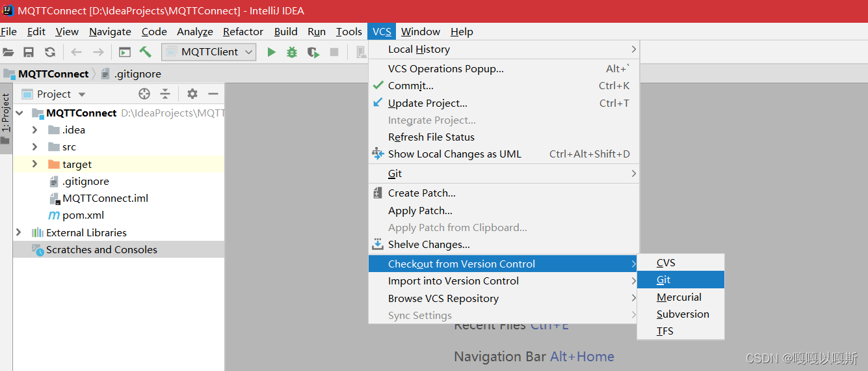868x371 pixels.
Task: Open the Code menu
Action: click(154, 31)
